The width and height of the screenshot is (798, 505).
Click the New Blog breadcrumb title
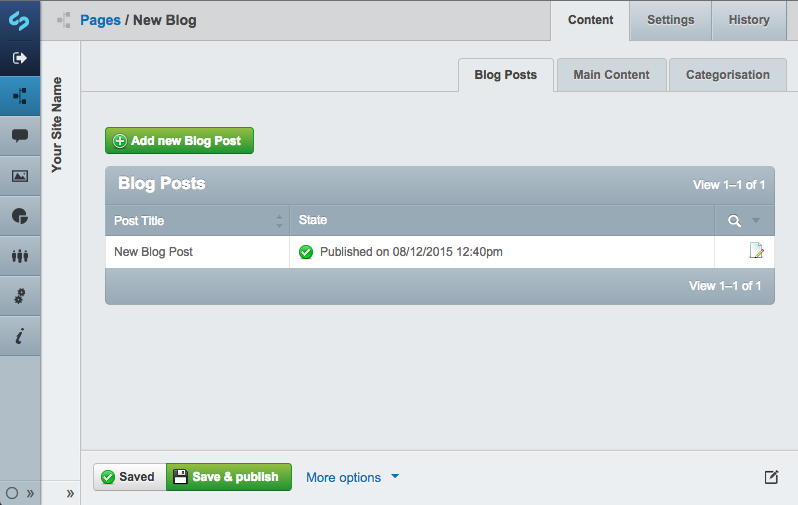(x=165, y=20)
